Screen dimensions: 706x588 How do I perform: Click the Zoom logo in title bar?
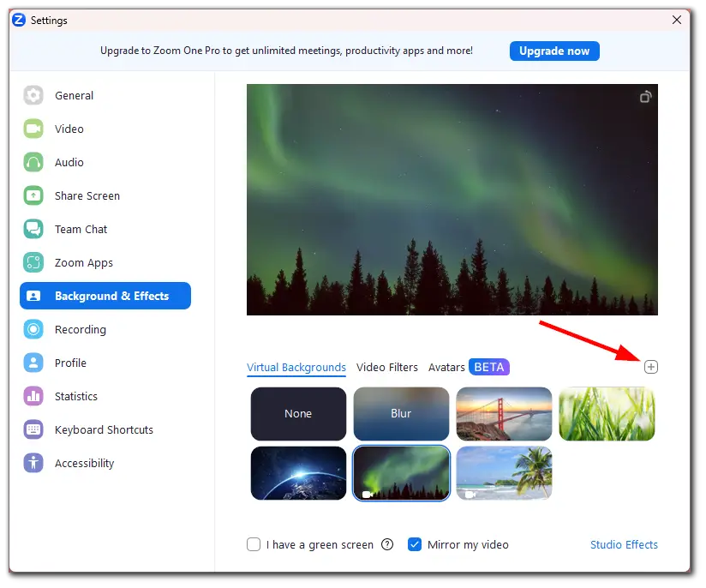point(19,21)
